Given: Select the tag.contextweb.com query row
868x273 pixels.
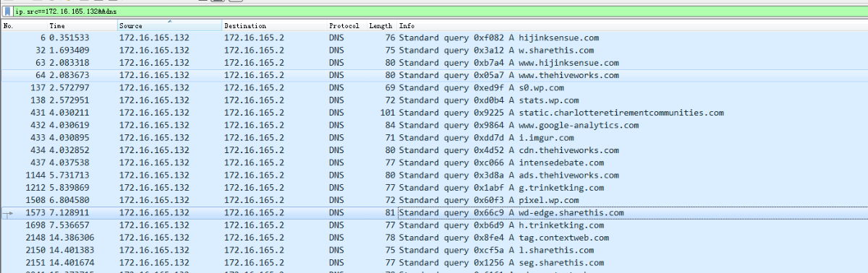Looking at the screenshot, I should (434, 238).
